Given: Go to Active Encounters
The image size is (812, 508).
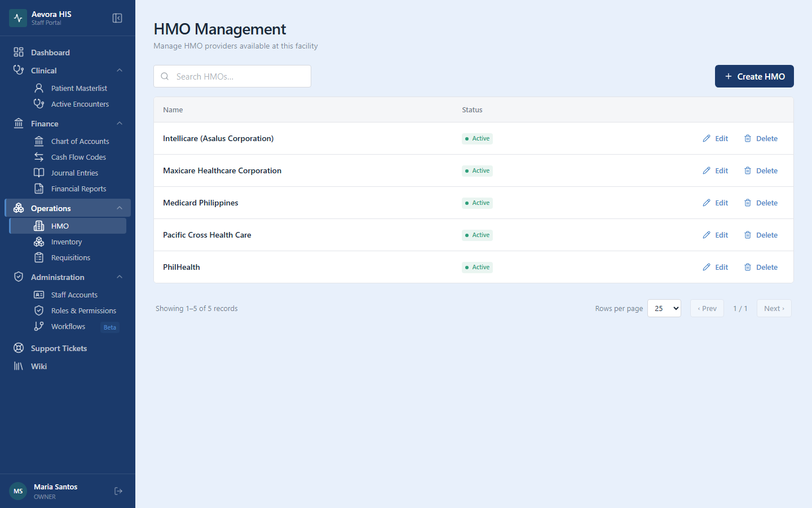Looking at the screenshot, I should pyautogui.click(x=68, y=104).
